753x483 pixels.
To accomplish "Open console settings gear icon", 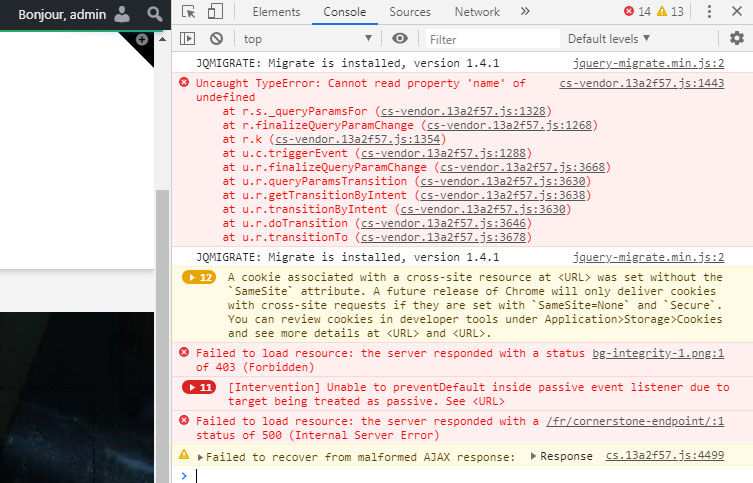I will 737,39.
